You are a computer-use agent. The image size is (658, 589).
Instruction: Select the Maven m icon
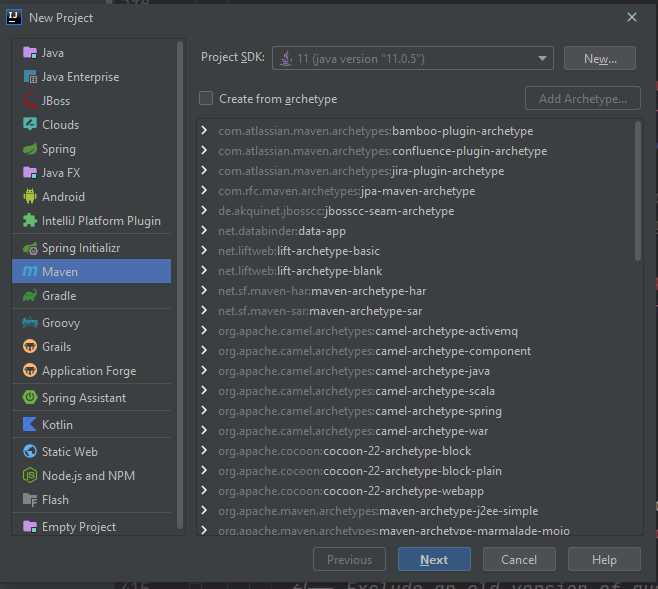coord(30,271)
